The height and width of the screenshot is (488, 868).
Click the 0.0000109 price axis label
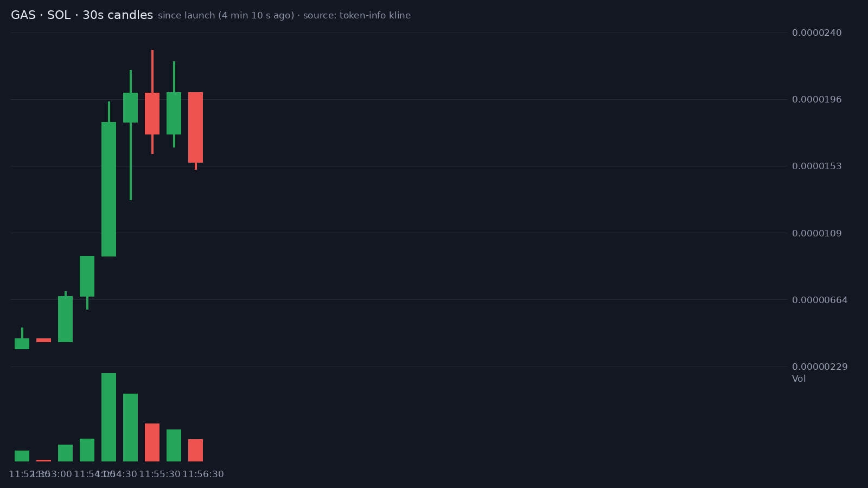pyautogui.click(x=817, y=233)
